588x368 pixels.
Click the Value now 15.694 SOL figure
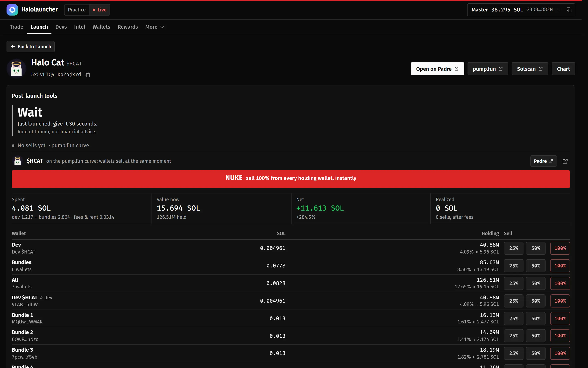click(178, 208)
